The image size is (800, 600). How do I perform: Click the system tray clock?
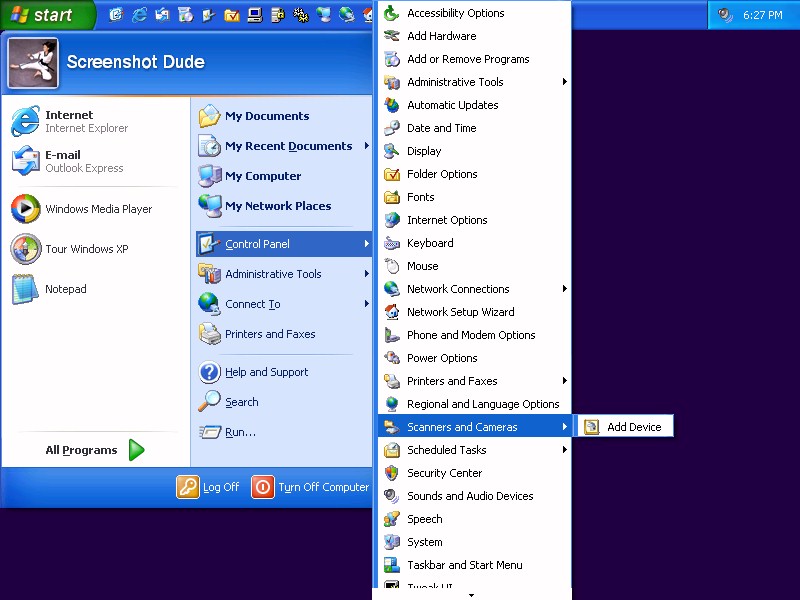tap(762, 15)
